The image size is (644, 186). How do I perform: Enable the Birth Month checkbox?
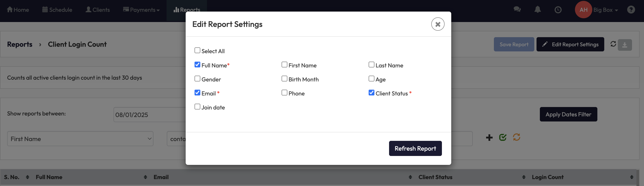tap(284, 79)
